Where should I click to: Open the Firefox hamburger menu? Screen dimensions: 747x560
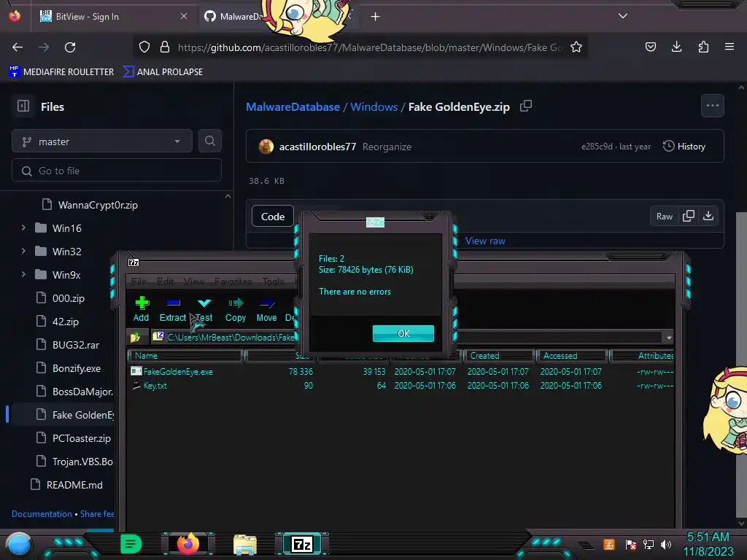729,47
